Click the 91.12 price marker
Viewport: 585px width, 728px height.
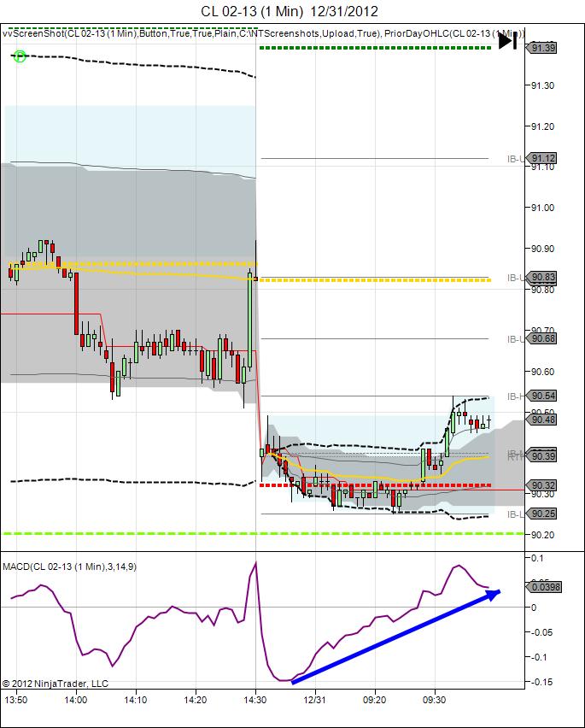[x=541, y=158]
